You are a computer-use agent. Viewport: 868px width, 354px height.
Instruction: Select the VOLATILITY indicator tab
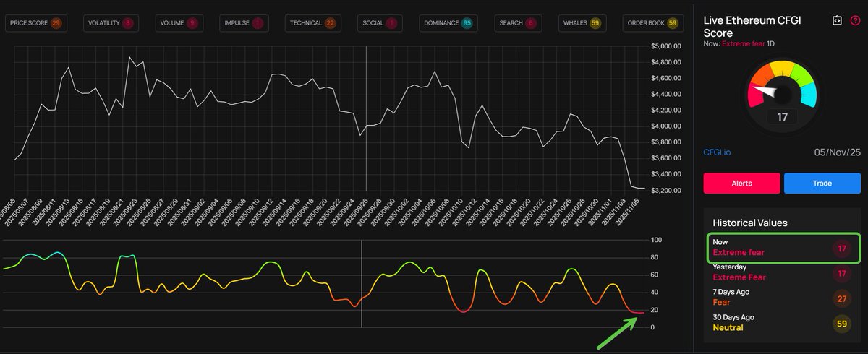111,23
